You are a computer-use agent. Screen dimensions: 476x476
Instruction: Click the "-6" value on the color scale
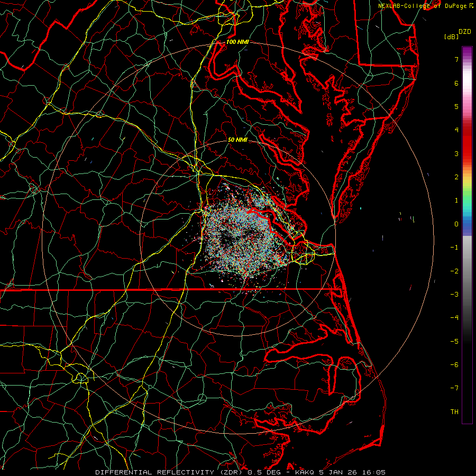click(454, 365)
